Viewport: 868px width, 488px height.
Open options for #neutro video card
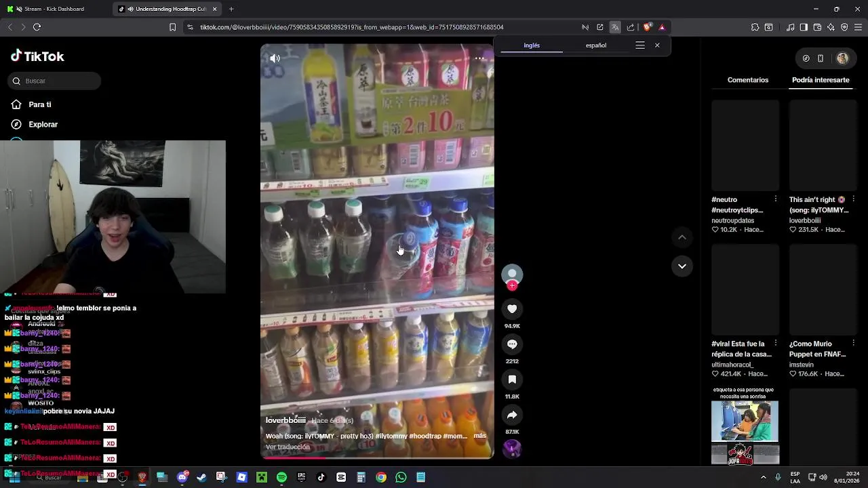pyautogui.click(x=776, y=199)
